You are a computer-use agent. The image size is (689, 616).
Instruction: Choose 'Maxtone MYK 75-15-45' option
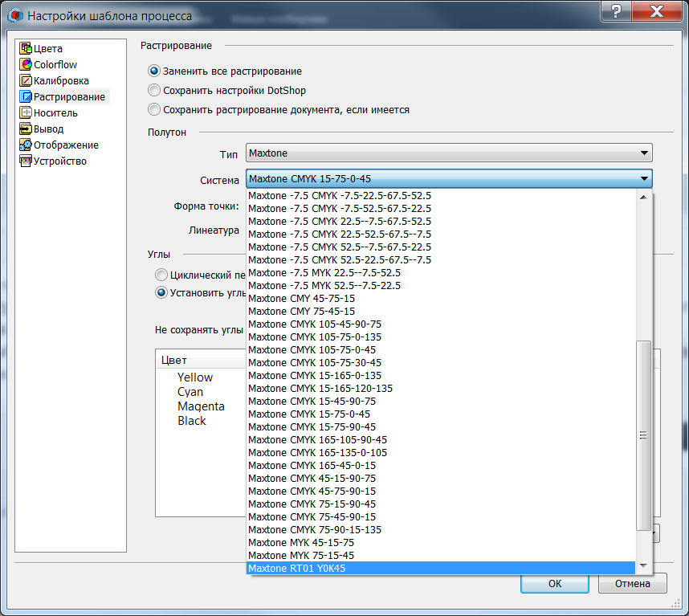441,556
